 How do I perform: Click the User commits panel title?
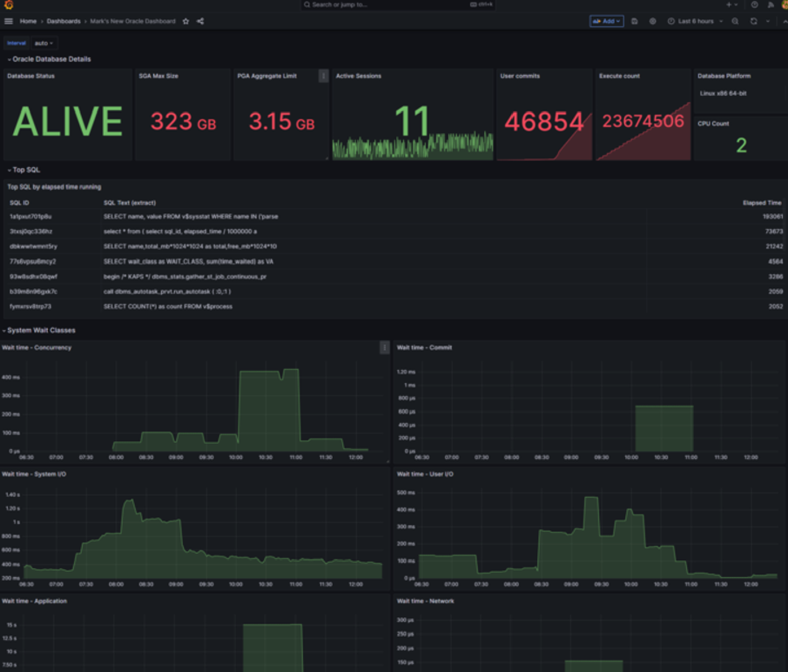pos(520,76)
